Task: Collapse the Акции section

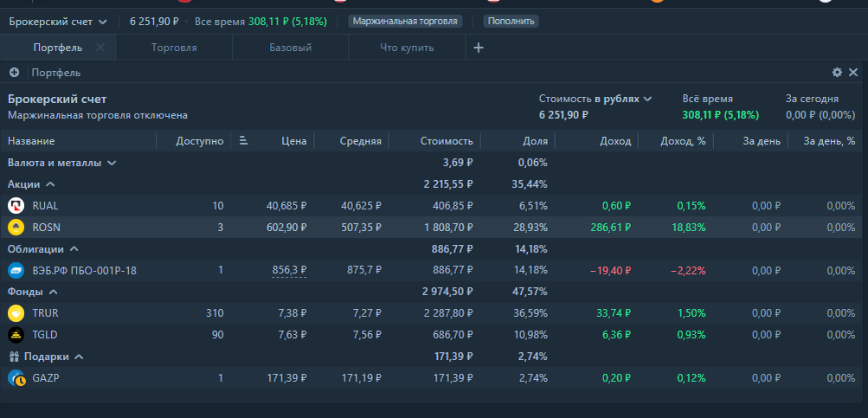Action: coord(31,184)
